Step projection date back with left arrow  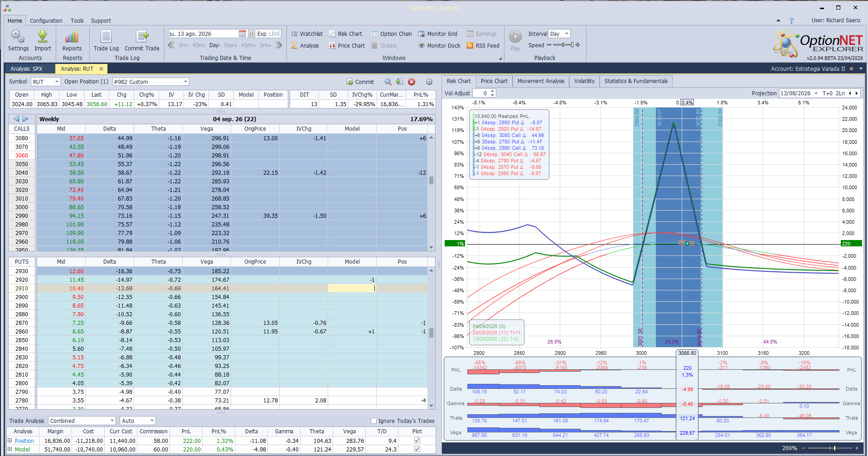pos(850,93)
